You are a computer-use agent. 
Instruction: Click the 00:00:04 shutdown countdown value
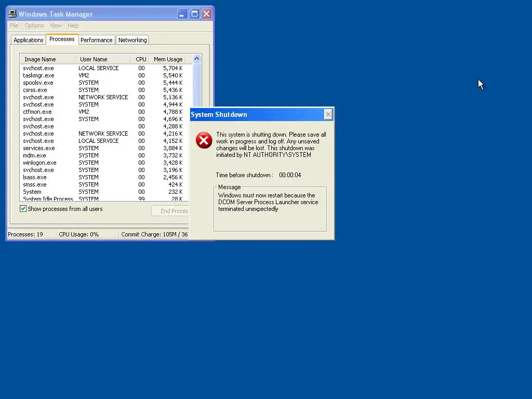tap(290, 175)
